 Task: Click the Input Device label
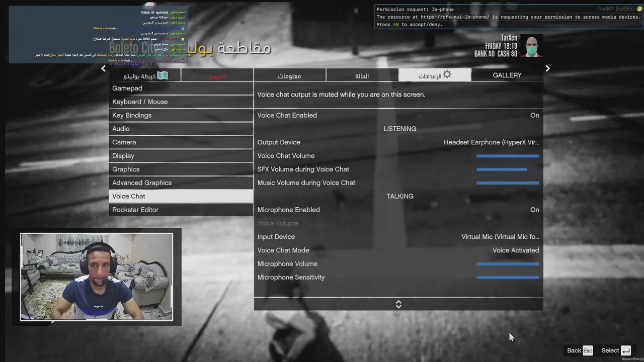[276, 237]
